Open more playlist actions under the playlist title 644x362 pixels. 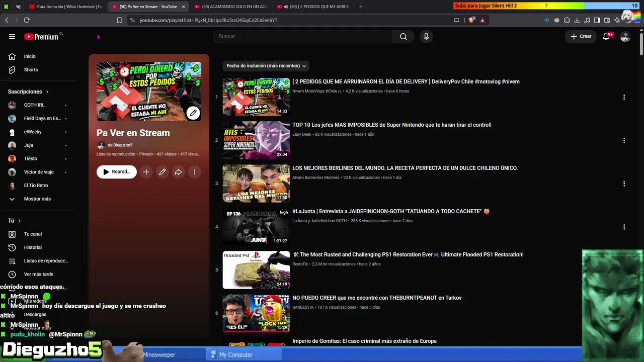click(x=194, y=172)
